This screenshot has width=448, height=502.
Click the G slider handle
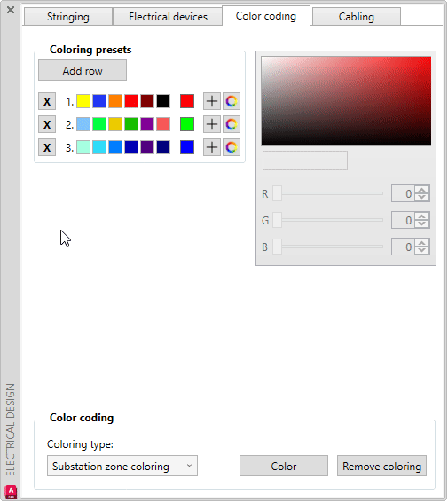click(x=277, y=220)
